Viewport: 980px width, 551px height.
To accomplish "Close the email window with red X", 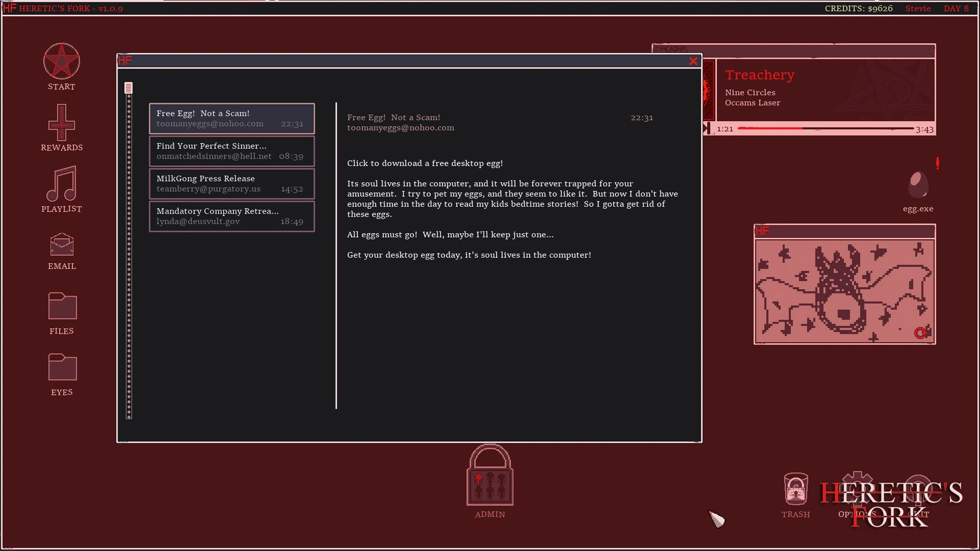I will [693, 61].
